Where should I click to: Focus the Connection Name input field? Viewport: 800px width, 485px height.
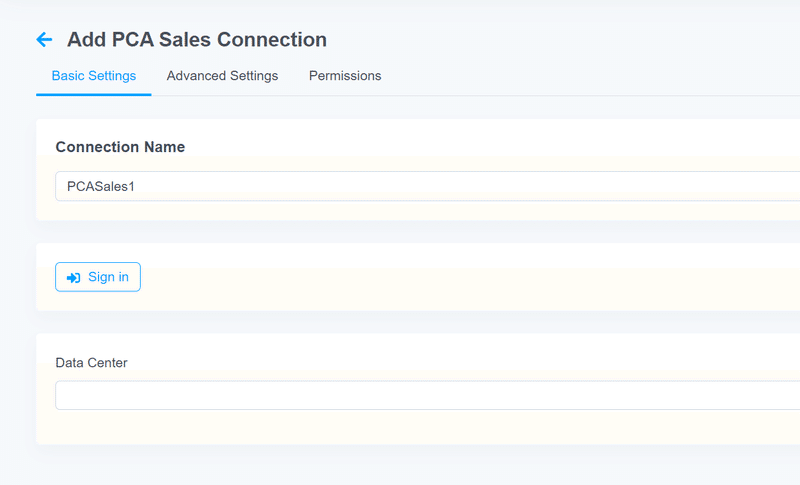[x=428, y=186]
